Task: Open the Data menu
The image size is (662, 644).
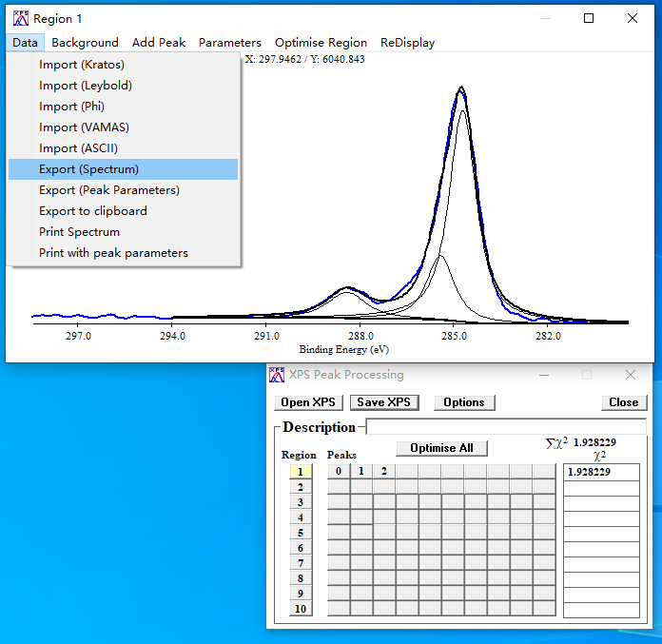Action: pos(25,43)
